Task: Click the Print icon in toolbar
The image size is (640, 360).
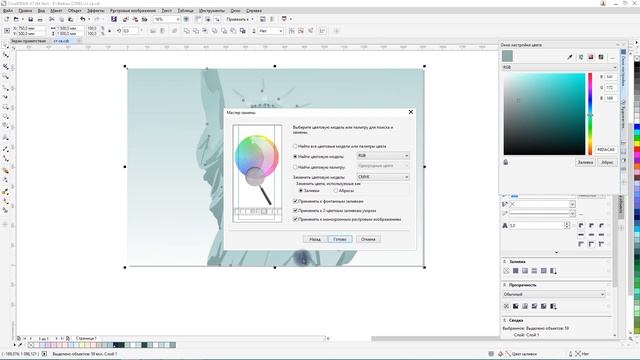Action: pyautogui.click(x=40, y=19)
